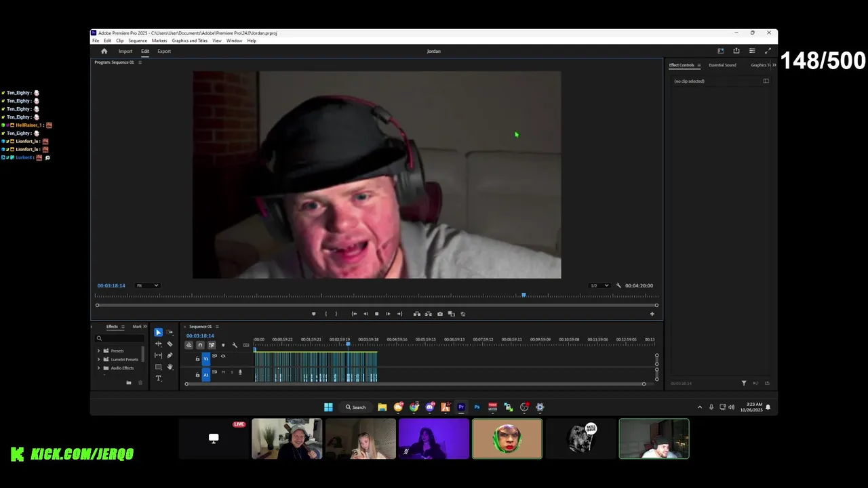This screenshot has width=868, height=488.
Task: Expand the Lumetri Presets folder
Action: 98,359
